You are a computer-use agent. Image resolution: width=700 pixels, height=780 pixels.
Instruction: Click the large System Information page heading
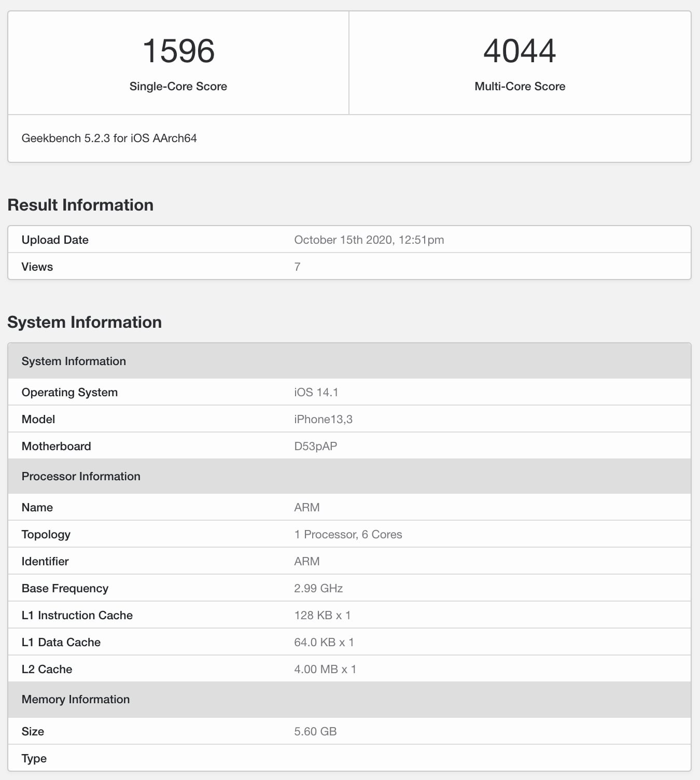coord(85,322)
